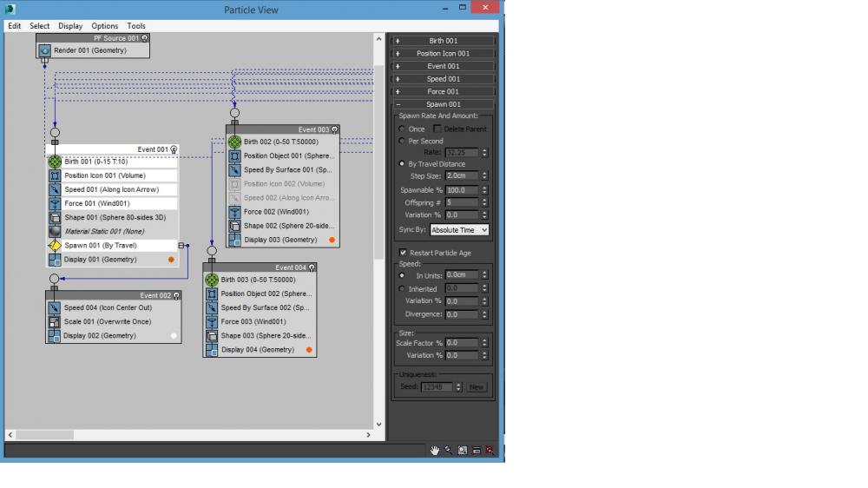Select the Birth 003 operator icon
868x488 pixels.
[212, 280]
